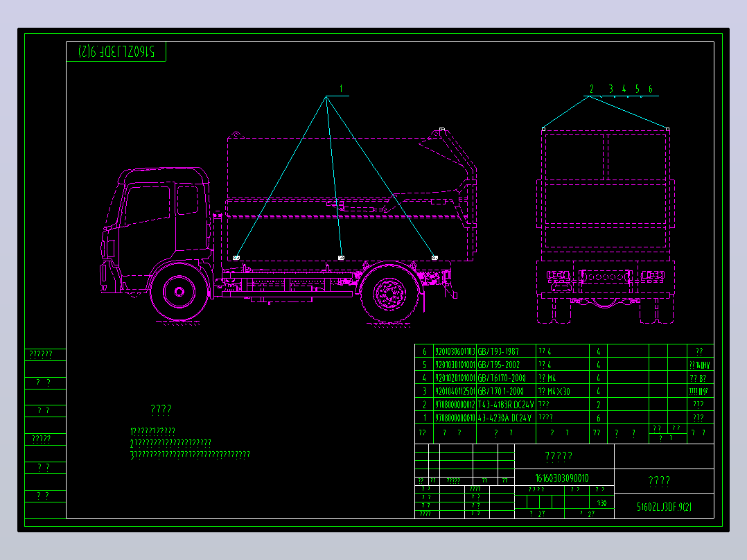Click part code 9201040112501 cell
Screen dimensions: 747x560
pos(455,392)
